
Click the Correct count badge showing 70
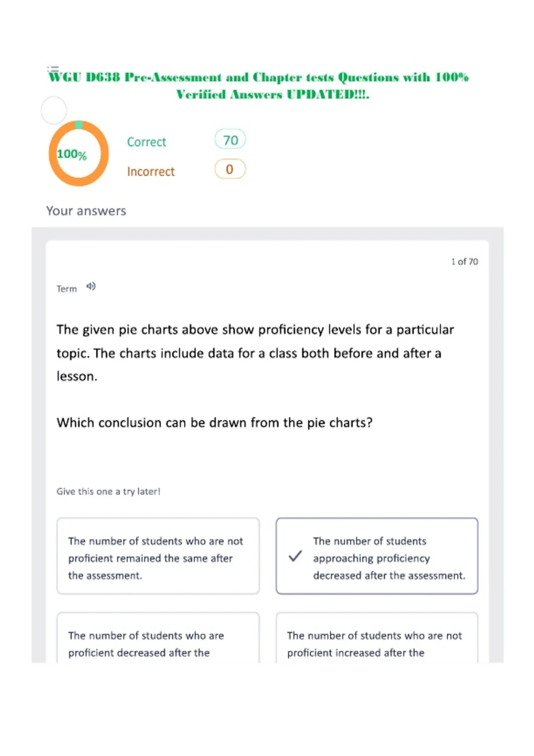click(230, 140)
